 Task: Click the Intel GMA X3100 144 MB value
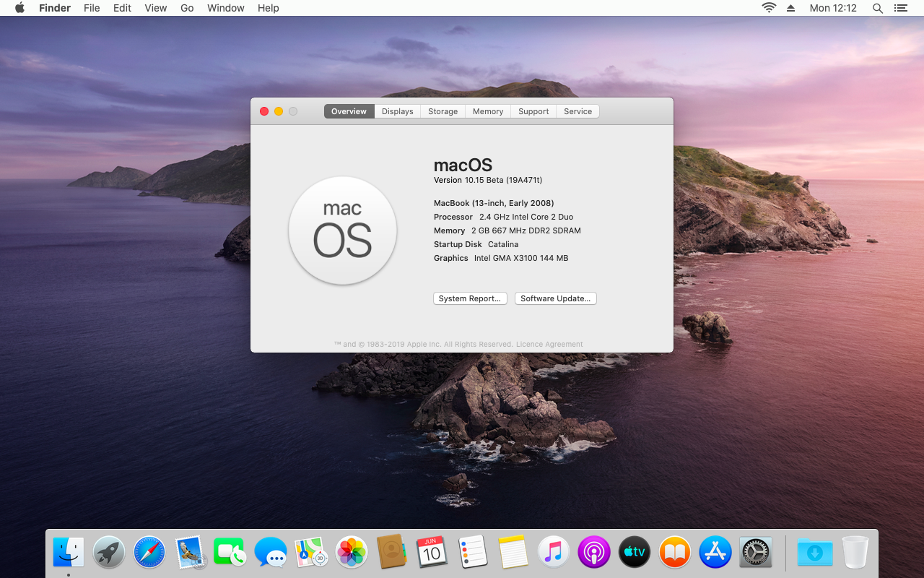coord(521,258)
